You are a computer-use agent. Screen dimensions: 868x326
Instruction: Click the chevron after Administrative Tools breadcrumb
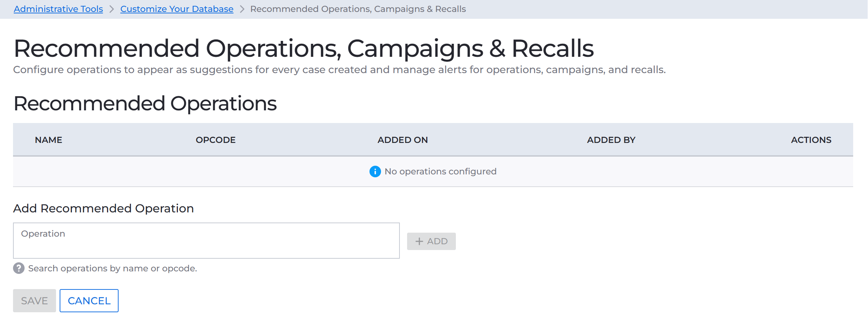click(x=112, y=9)
